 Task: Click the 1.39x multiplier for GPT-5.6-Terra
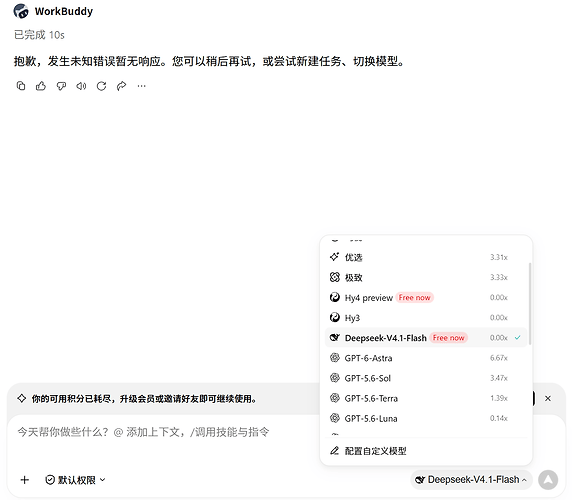pyautogui.click(x=499, y=398)
